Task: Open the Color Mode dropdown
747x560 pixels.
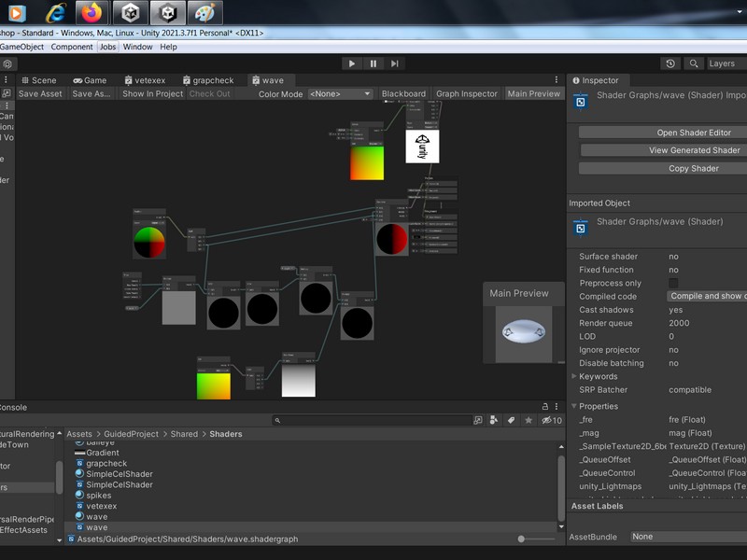Action: tap(340, 93)
